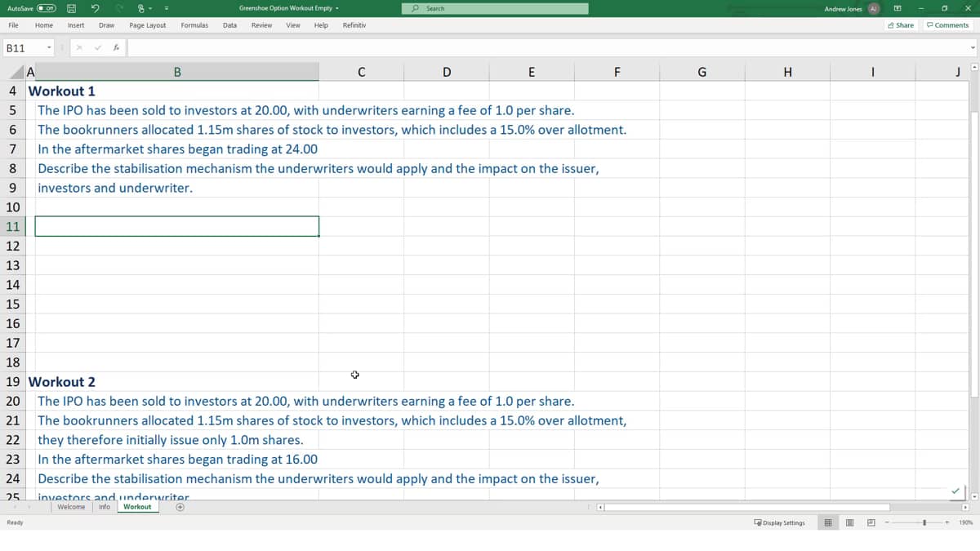Screen dimensions: 980x551
Task: Click the Cancel (X) formula bar icon
Action: [x=79, y=48]
